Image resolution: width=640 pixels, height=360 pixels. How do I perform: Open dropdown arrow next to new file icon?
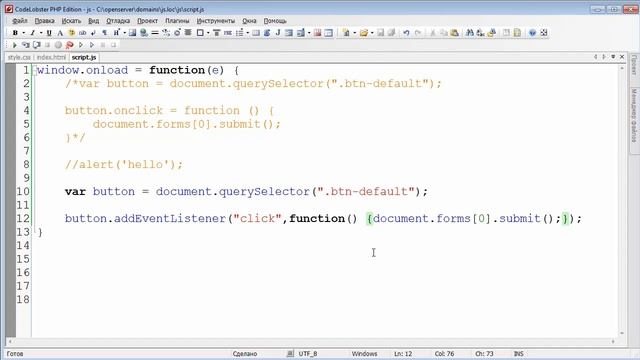[355, 33]
